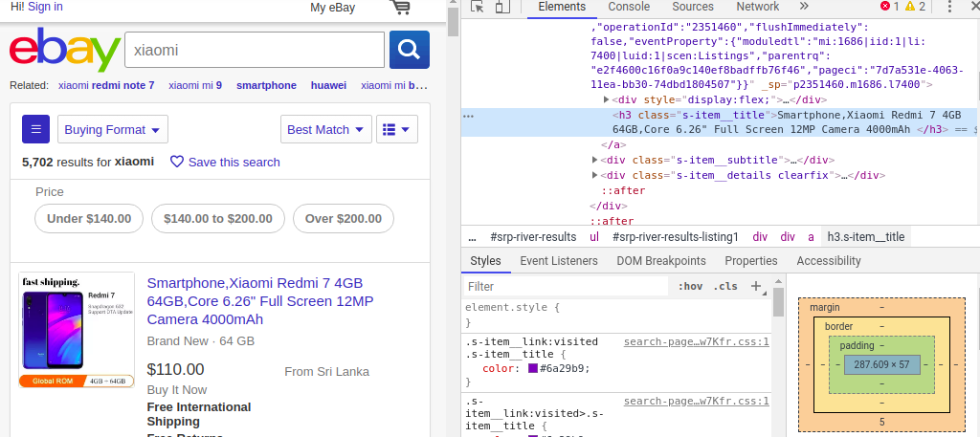Open the blue hamburger filter menu

point(36,129)
